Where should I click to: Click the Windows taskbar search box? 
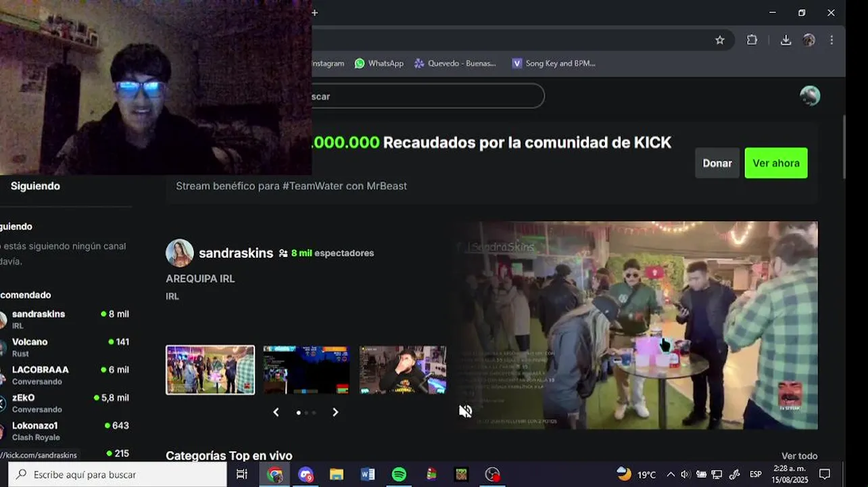click(x=118, y=474)
